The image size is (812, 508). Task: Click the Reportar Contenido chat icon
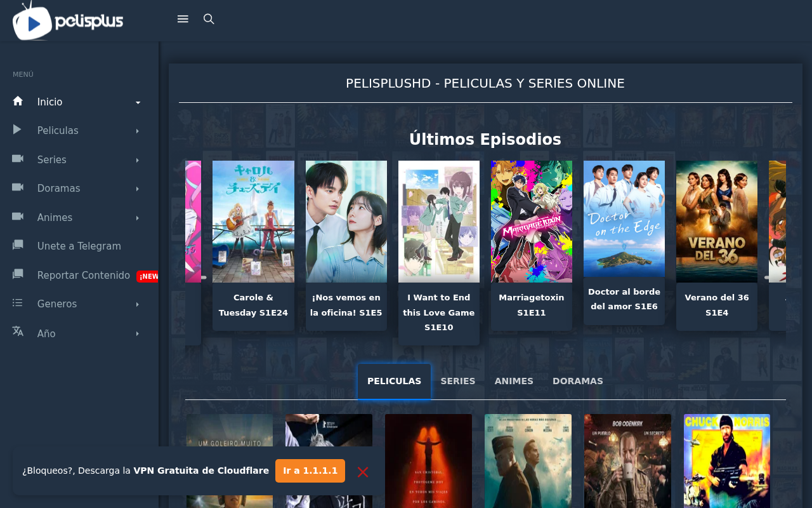click(x=18, y=274)
